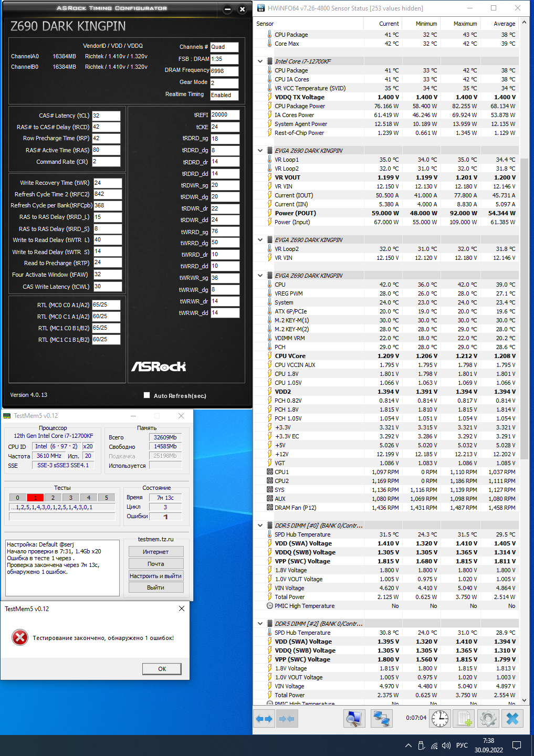Open HWiNFO remote network computers icon
The width and height of the screenshot is (534, 756).
click(x=382, y=719)
